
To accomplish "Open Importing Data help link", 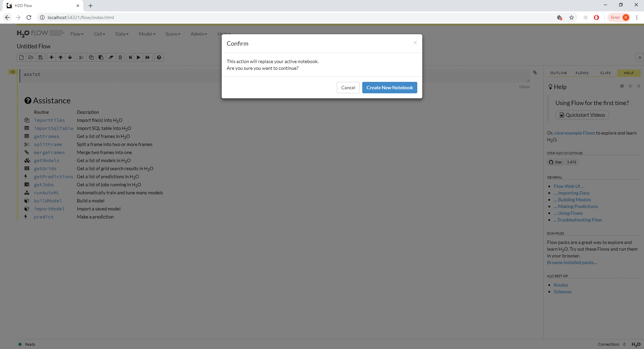I will (x=572, y=193).
